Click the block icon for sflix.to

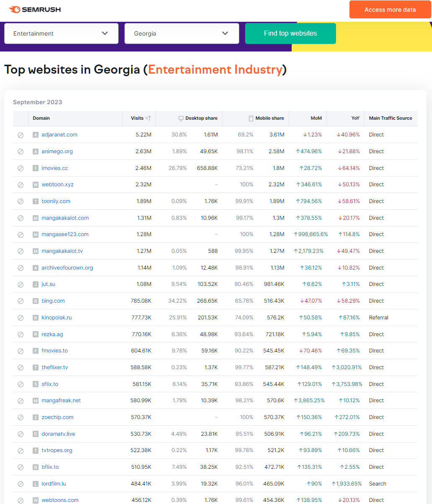point(21,384)
